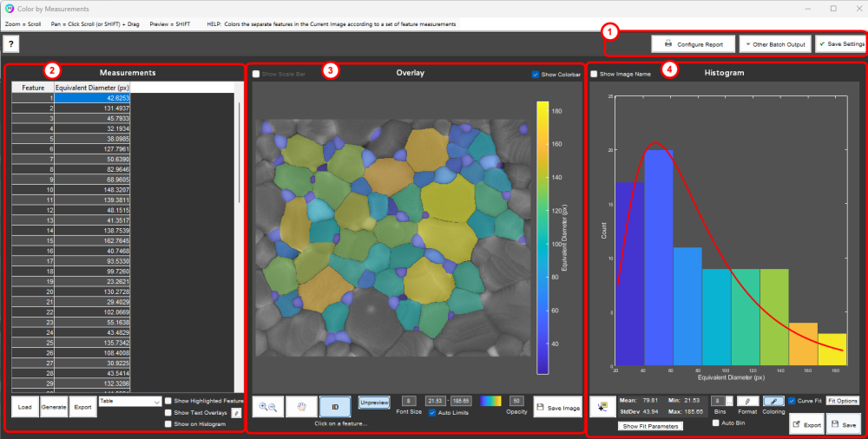Click the measurements table vertical scrollbar
This screenshot has width=868, height=439.
click(x=240, y=152)
